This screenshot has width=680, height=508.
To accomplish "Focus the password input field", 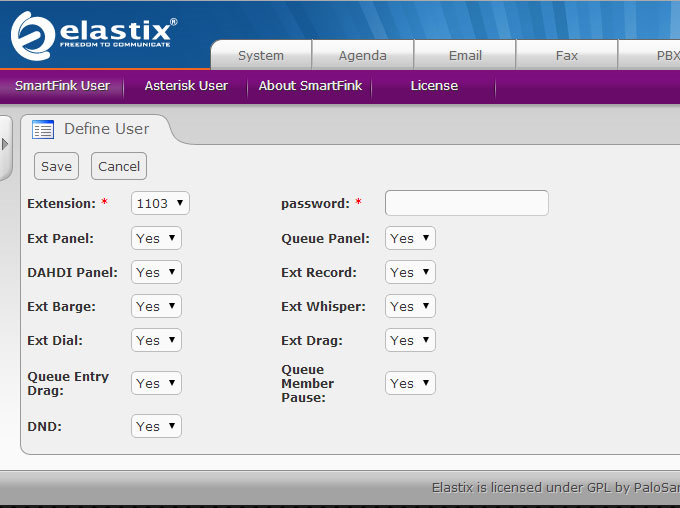I will point(467,203).
